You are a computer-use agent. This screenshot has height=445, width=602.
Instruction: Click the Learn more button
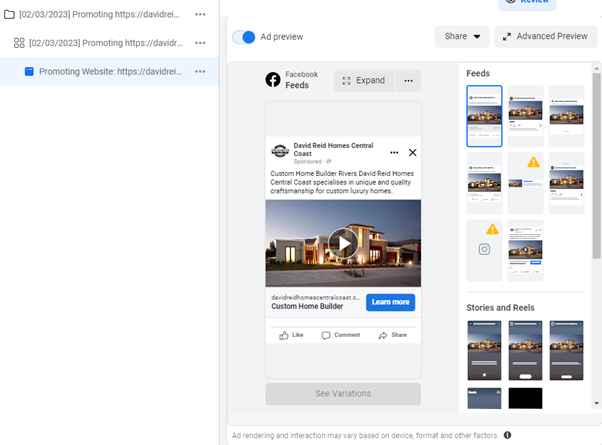[x=389, y=302]
